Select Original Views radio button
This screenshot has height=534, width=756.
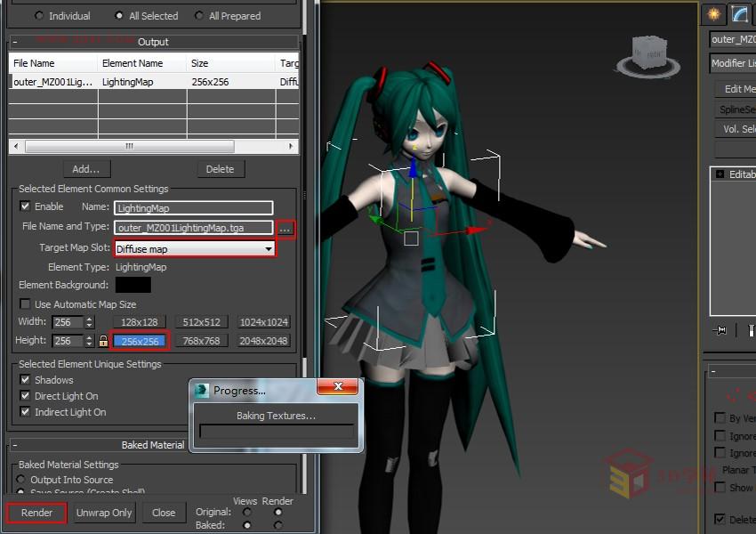pyautogui.click(x=247, y=512)
